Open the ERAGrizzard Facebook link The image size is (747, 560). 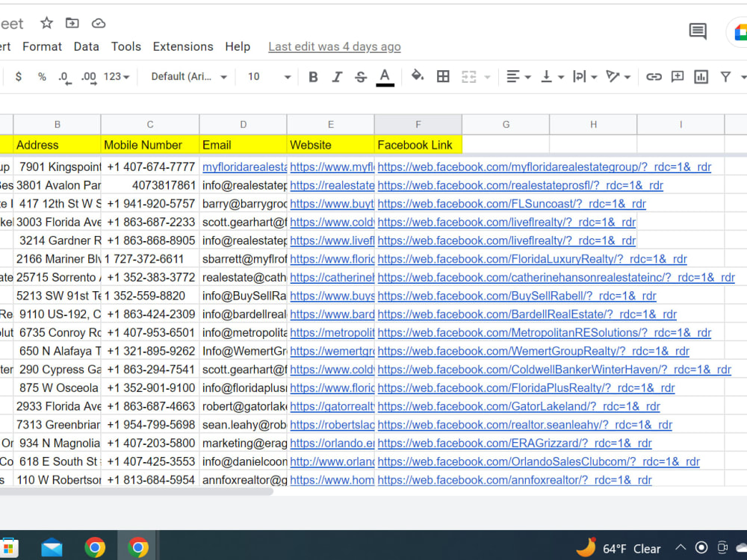click(515, 444)
